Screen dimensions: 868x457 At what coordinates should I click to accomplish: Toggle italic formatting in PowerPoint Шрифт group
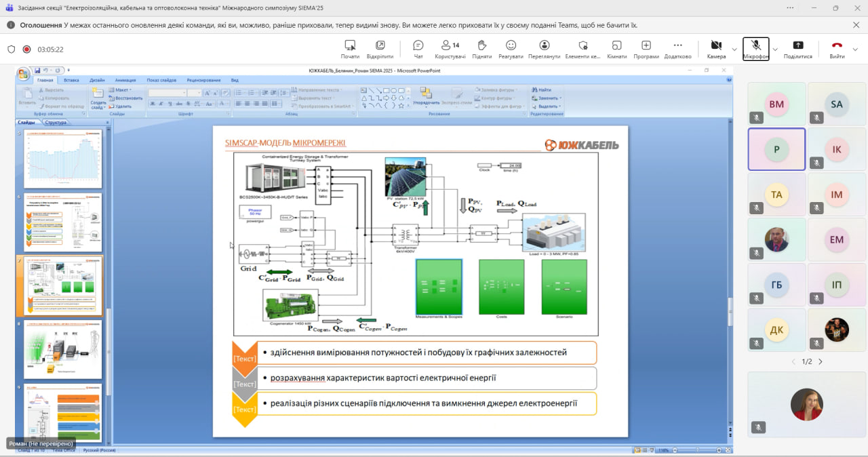coord(161,104)
